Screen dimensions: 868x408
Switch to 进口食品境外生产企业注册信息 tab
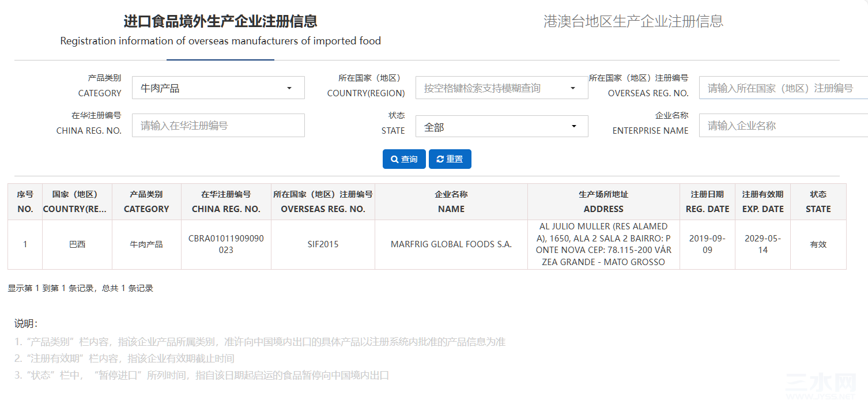pyautogui.click(x=220, y=30)
